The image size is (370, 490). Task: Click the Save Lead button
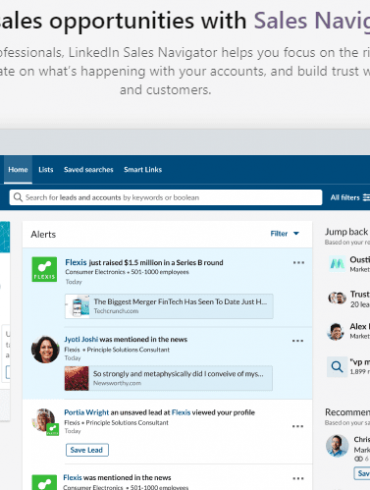(x=87, y=450)
